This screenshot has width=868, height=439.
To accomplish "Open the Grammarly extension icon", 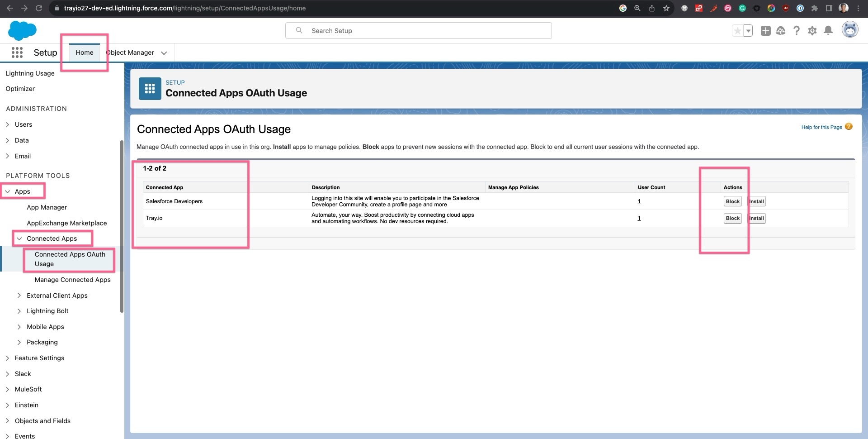I will [742, 8].
